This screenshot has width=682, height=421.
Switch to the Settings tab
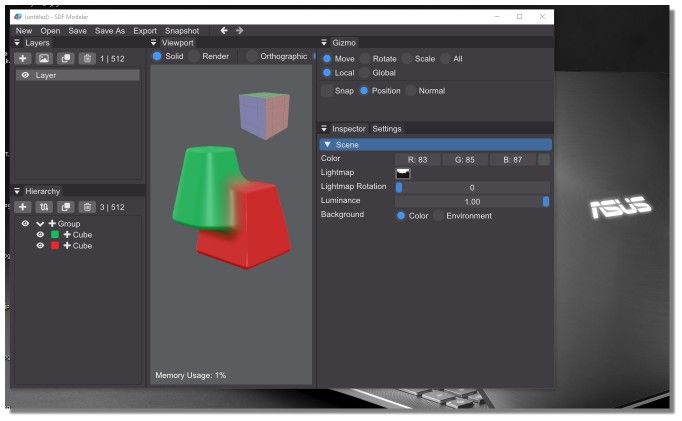(x=386, y=129)
